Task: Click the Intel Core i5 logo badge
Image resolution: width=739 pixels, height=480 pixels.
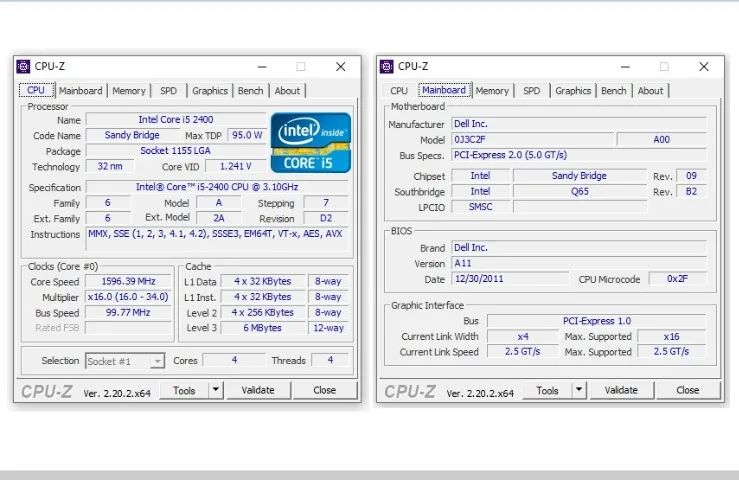Action: [311, 143]
